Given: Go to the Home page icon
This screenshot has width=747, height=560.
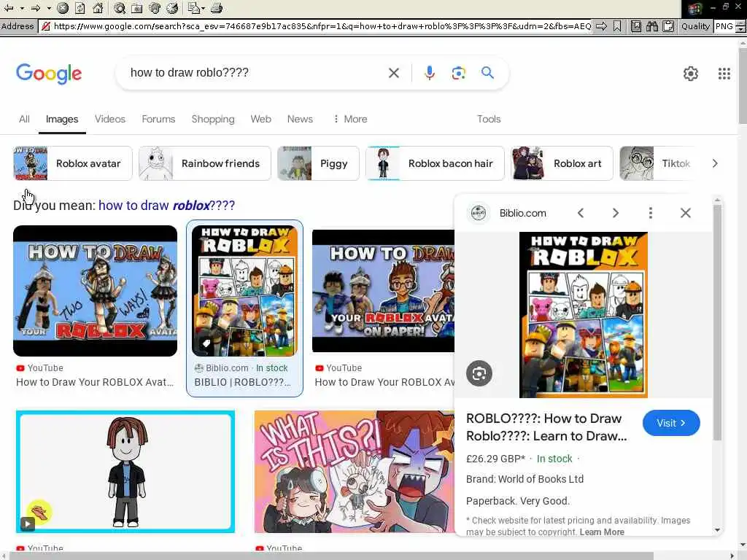Looking at the screenshot, I should click(x=98, y=8).
